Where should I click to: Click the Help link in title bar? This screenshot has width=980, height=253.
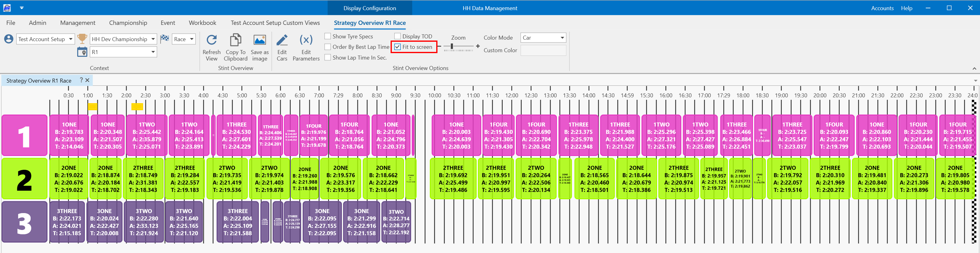906,8
